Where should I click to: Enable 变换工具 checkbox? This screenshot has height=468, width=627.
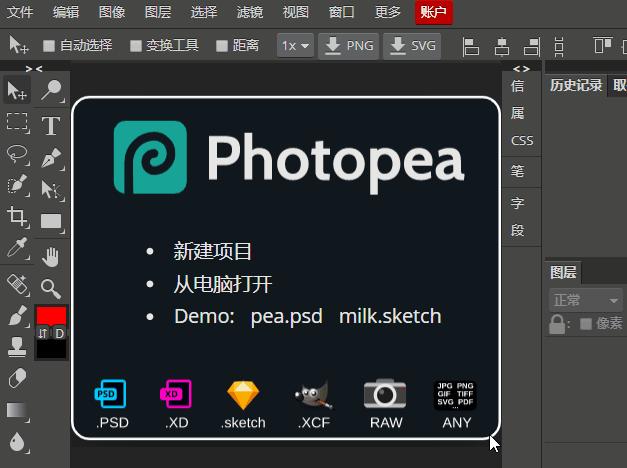pos(136,46)
